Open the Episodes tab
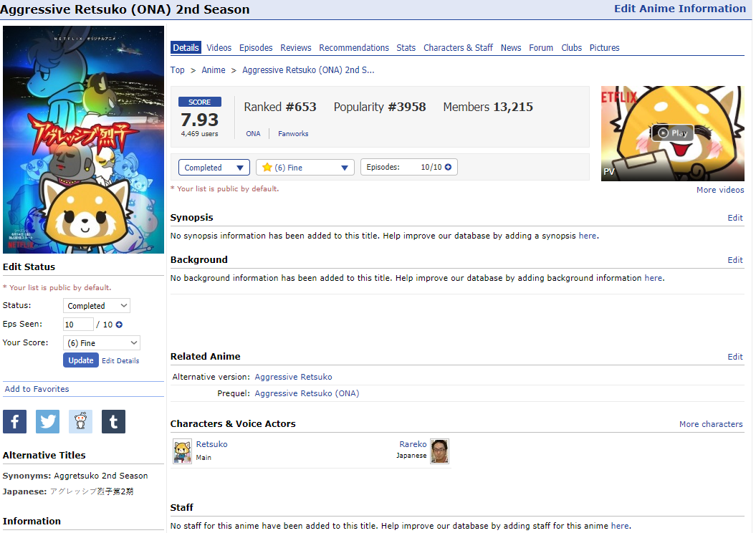 [x=256, y=48]
